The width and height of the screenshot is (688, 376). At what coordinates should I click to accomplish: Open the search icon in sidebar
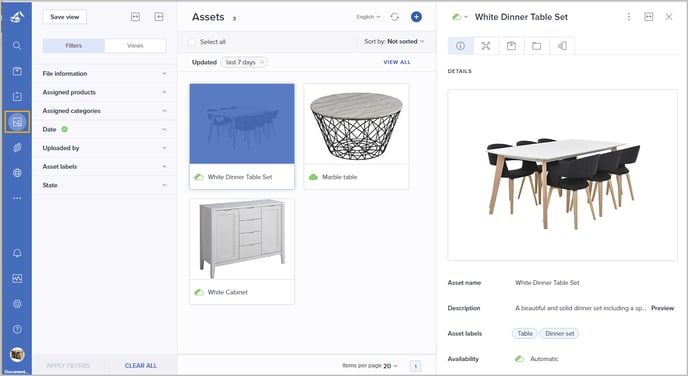click(x=17, y=46)
